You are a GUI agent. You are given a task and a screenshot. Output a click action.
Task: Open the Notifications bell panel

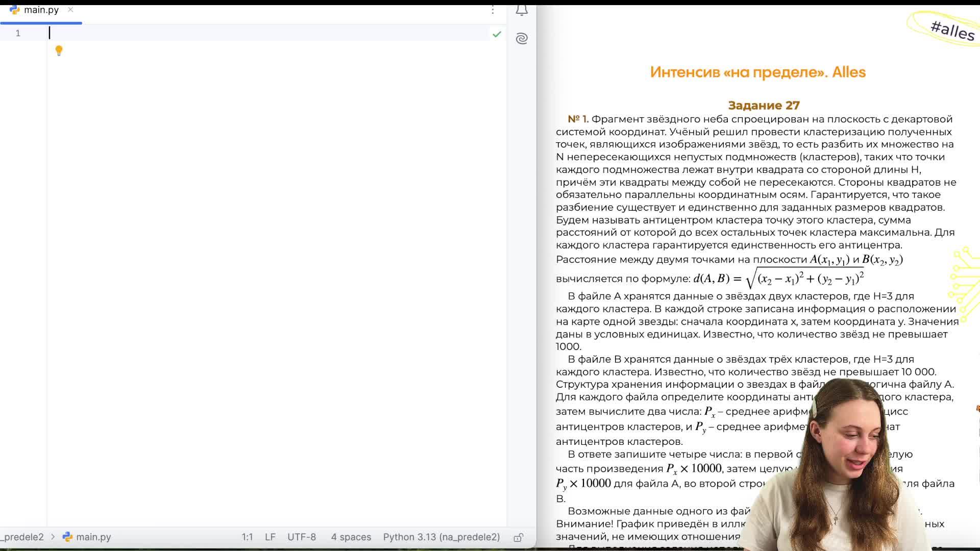click(522, 10)
